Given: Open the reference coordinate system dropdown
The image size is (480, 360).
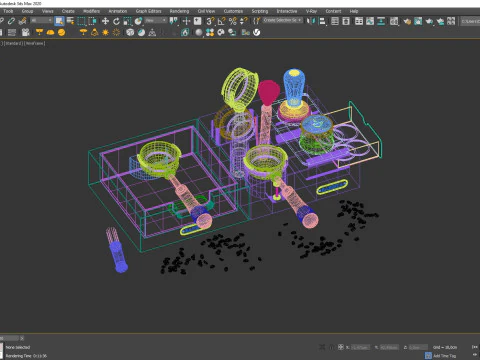Looking at the screenshot, I should pyautogui.click(x=156, y=21).
